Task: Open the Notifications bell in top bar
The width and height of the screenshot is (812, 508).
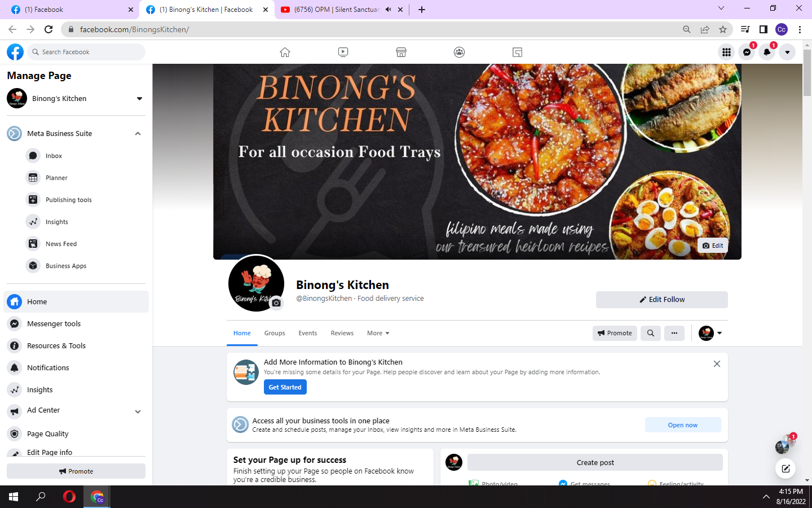Action: coord(767,52)
